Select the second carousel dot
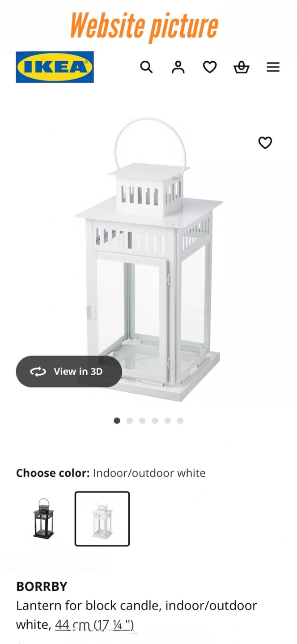Screen dimensions: 297x644 [130, 420]
